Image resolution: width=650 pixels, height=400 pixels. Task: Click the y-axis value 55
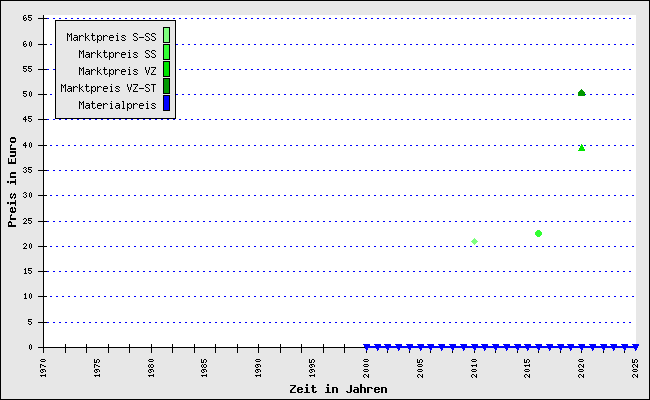click(x=28, y=69)
